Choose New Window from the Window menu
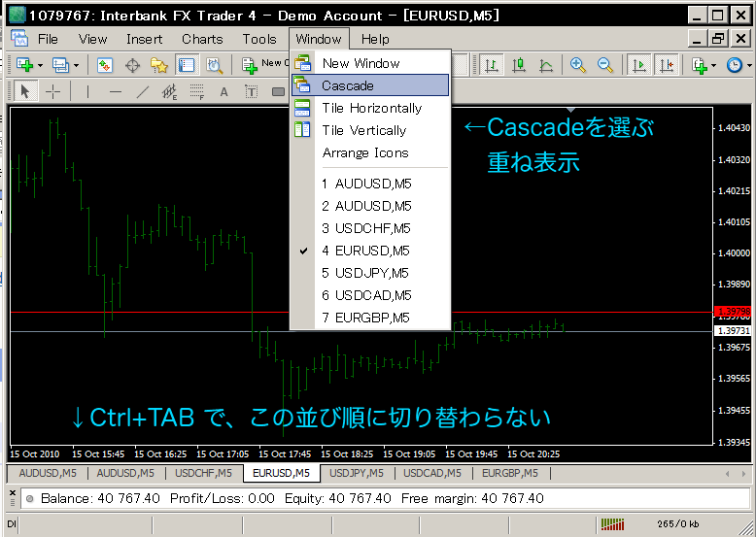The width and height of the screenshot is (756, 537). (370, 63)
